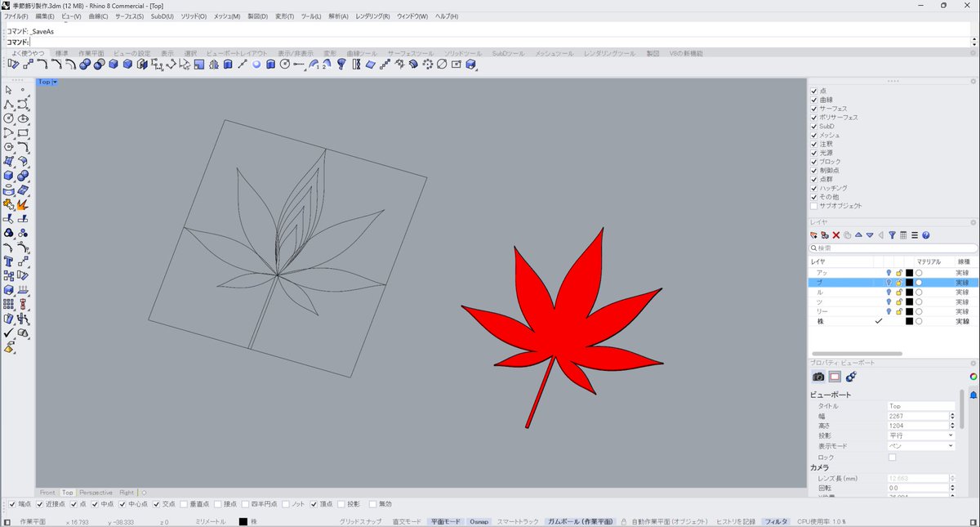Select the circle drawing tool on the left
Screen dimensions: 980x527
(x=8, y=118)
